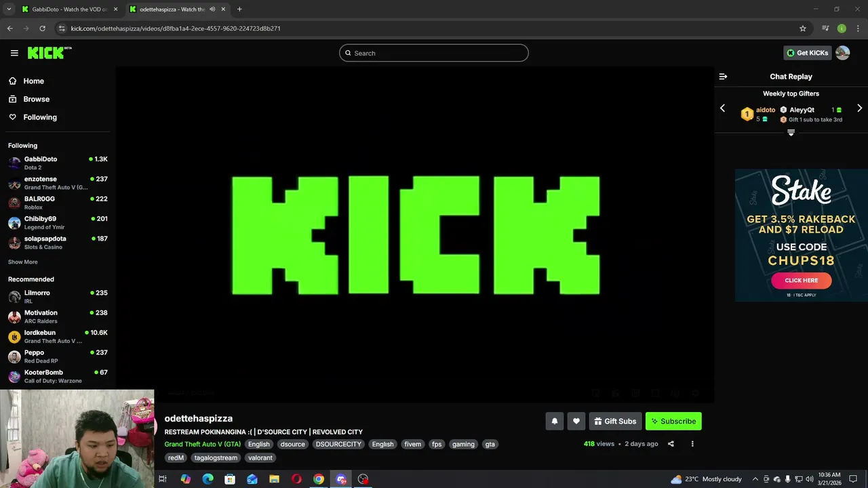Click the video player area
The height and width of the screenshot is (488, 868).
click(x=415, y=235)
